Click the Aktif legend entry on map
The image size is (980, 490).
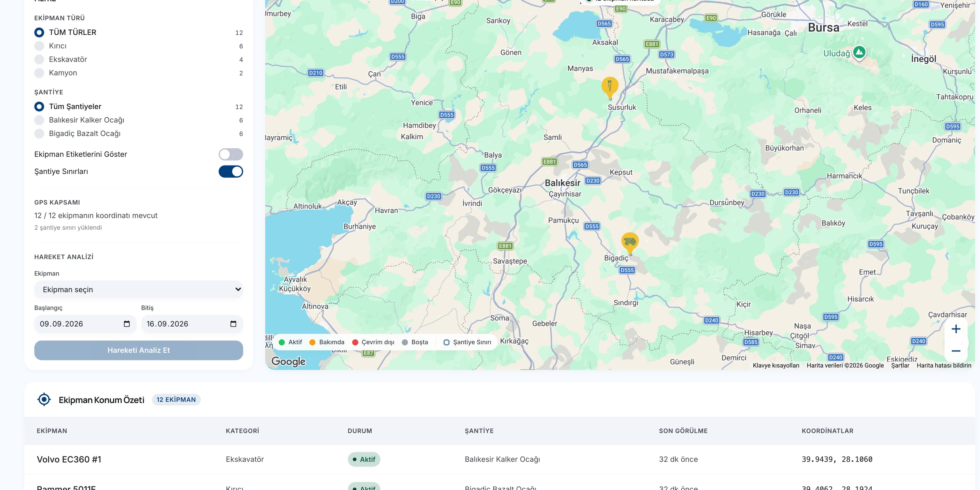291,342
